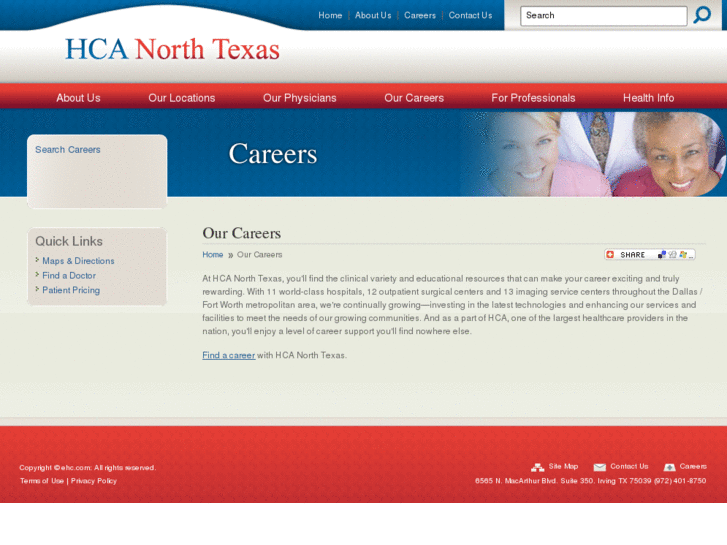Select Our Locations in the red menu

pyautogui.click(x=182, y=98)
